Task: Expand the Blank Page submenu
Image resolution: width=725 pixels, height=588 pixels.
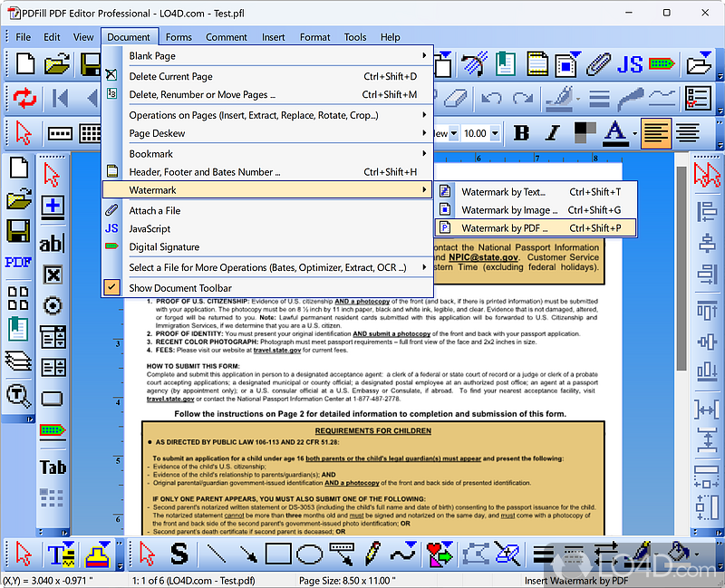Action: pyautogui.click(x=424, y=55)
